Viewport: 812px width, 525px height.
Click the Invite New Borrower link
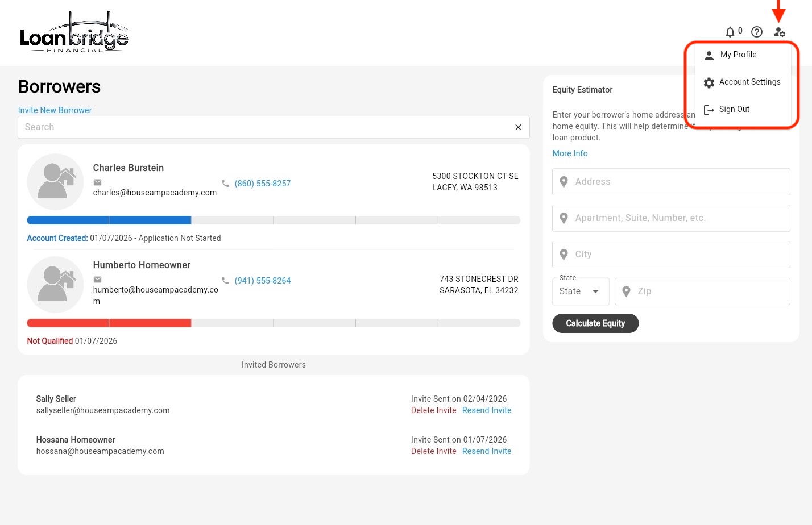55,110
